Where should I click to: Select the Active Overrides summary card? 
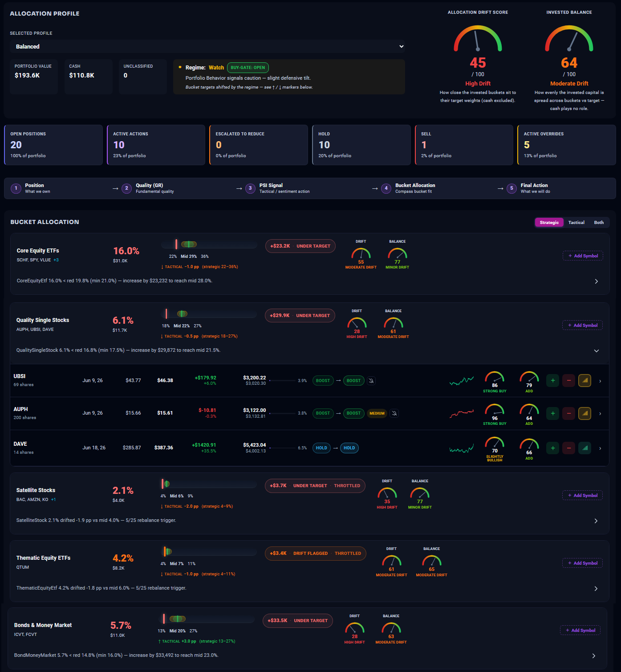pyautogui.click(x=567, y=145)
